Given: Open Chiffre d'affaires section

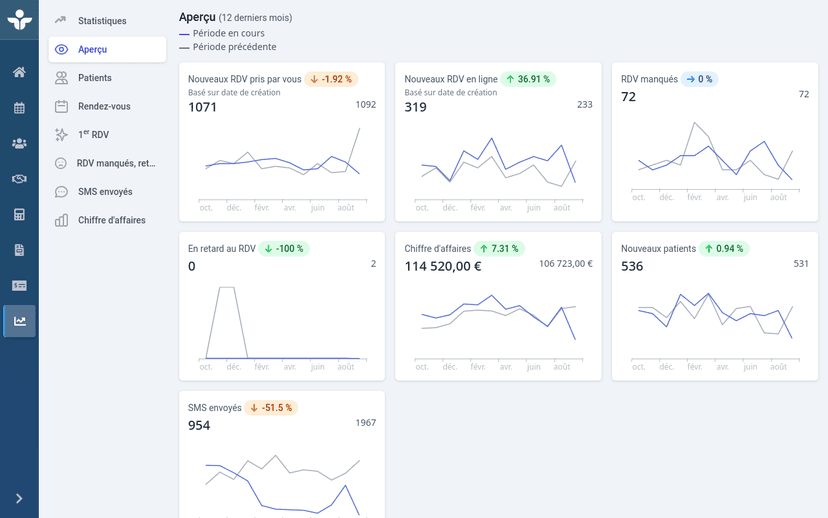Looking at the screenshot, I should (107, 220).
